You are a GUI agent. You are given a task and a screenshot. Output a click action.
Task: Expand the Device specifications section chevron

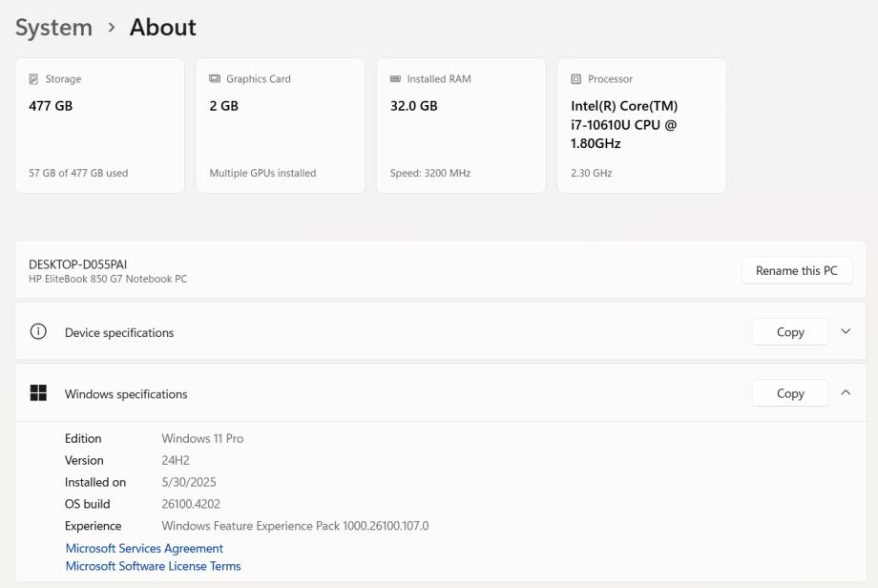[x=846, y=331]
